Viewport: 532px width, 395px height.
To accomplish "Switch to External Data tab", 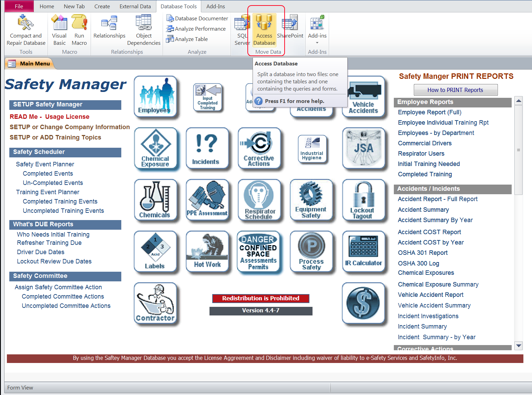I will pyautogui.click(x=135, y=6).
